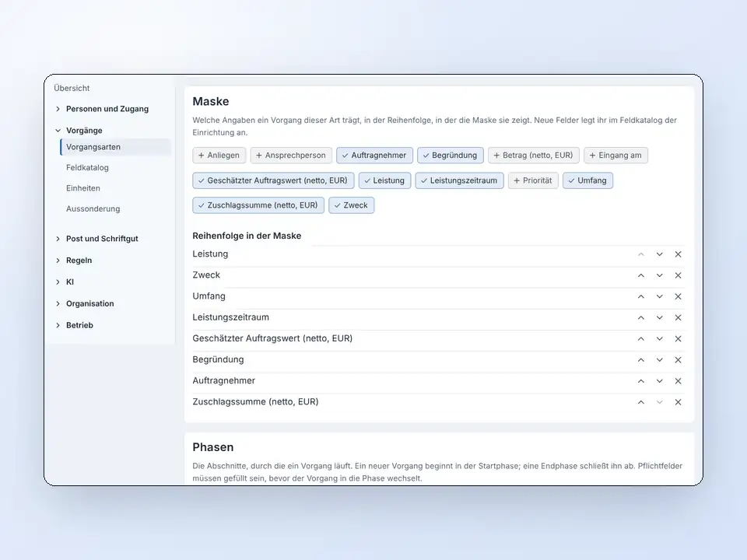The width and height of the screenshot is (747, 560).
Task: Remove Begründung row with X icon
Action: 678,360
